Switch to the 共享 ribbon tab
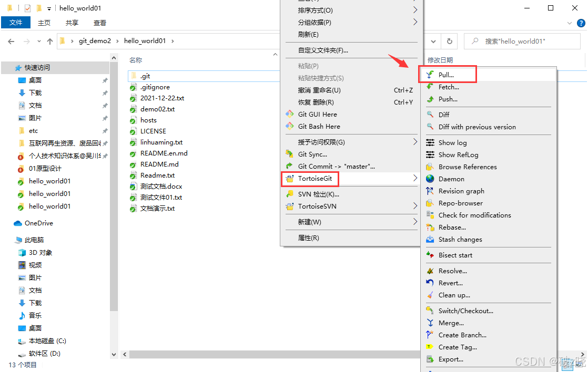 (x=72, y=23)
